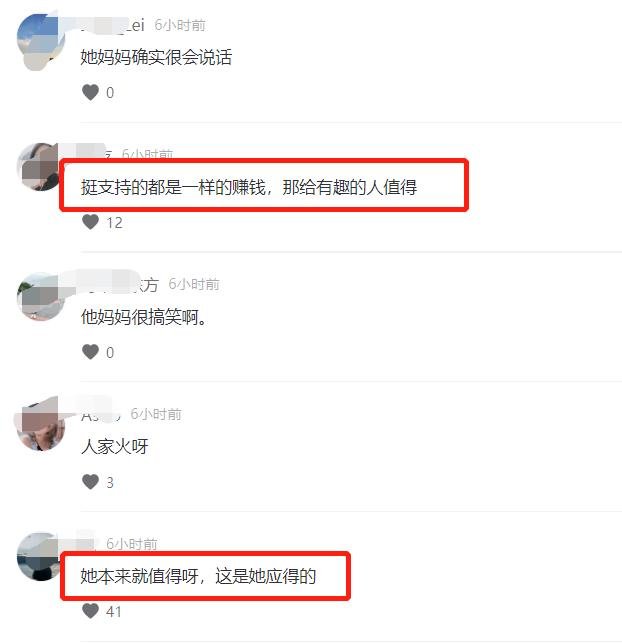Open username ending in "ei" profile

[113, 25]
